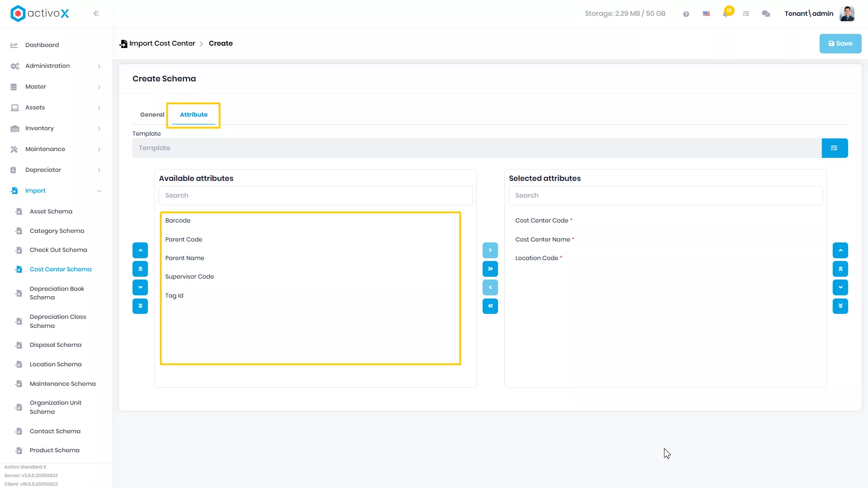The width and height of the screenshot is (868, 488).
Task: Move available attribute to top
Action: (140, 269)
